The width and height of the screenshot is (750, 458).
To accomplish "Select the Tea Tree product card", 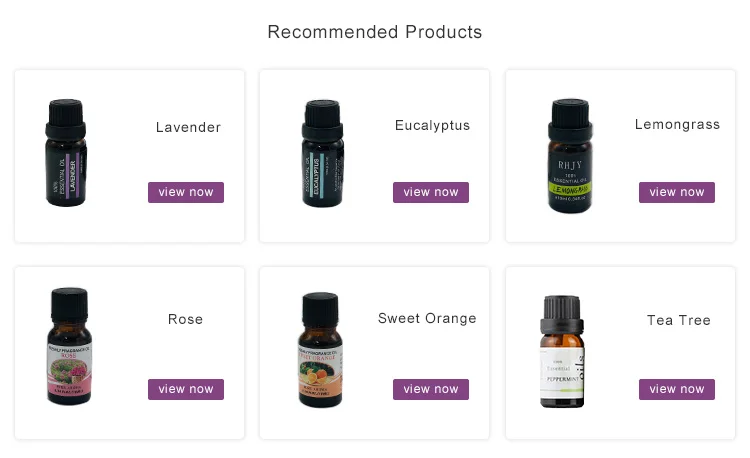I will pyautogui.click(x=620, y=353).
